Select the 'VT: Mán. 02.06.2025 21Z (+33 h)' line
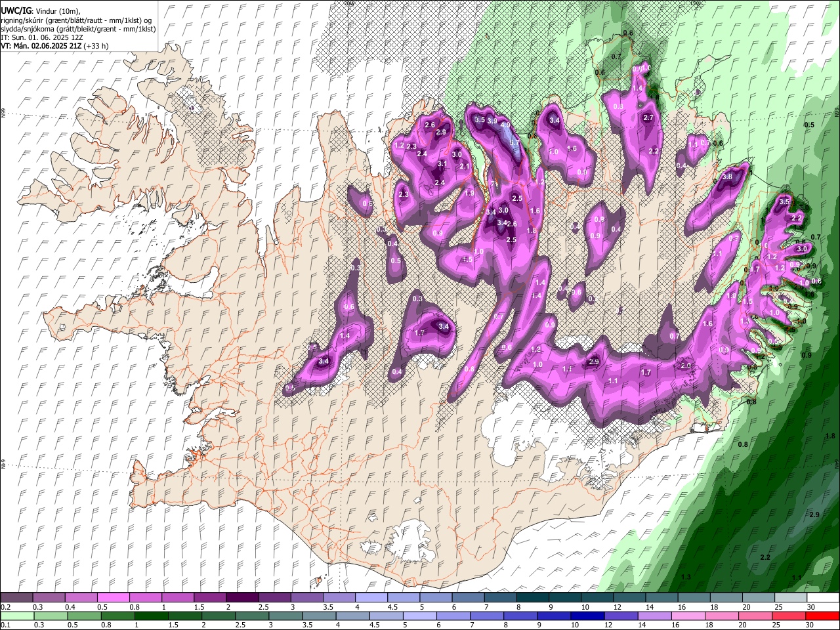The image size is (840, 630). (x=54, y=46)
